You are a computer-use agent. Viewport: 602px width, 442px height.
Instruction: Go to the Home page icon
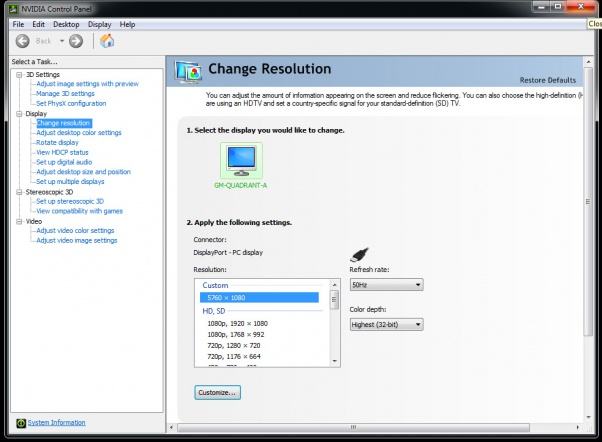[x=107, y=41]
